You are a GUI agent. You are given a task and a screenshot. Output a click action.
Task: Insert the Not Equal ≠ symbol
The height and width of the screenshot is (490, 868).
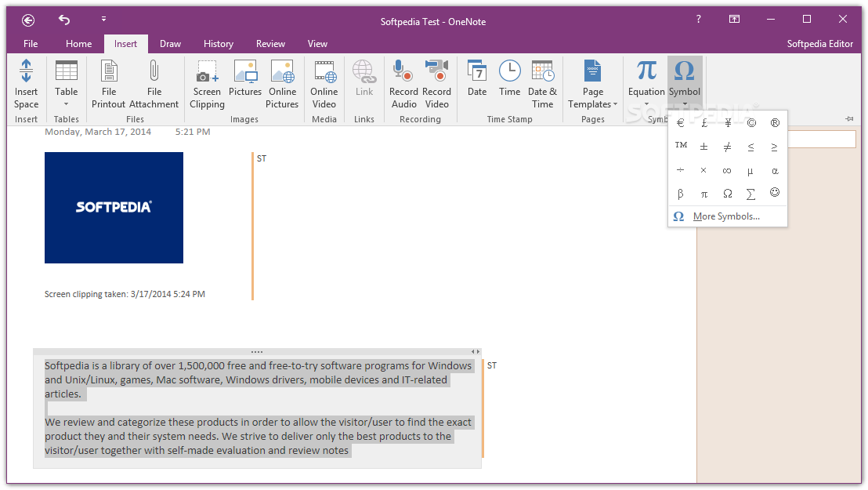[x=728, y=147]
